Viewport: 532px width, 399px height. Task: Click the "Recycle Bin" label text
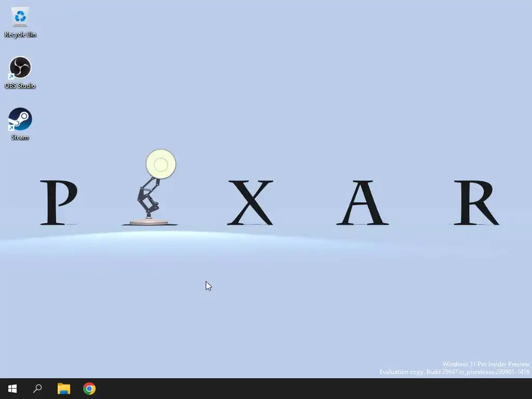pos(20,34)
